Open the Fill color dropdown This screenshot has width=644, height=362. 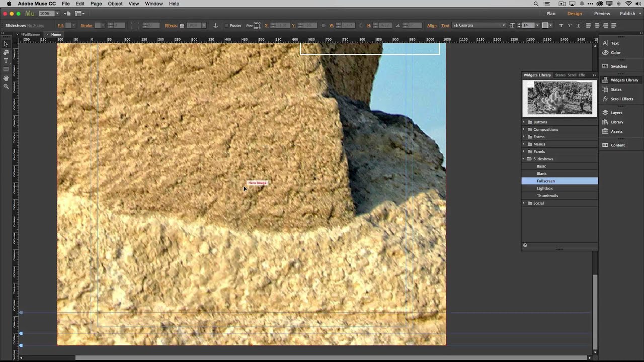[73, 25]
